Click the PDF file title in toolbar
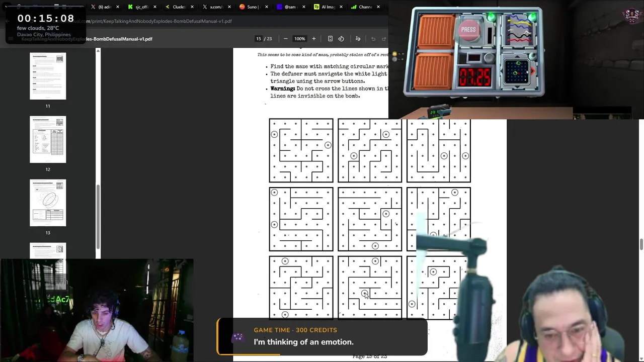This screenshot has height=362, width=644. point(87,39)
